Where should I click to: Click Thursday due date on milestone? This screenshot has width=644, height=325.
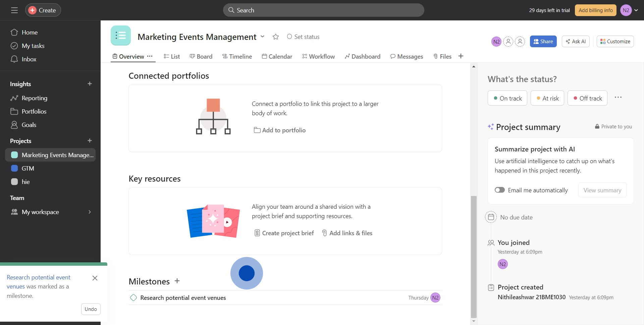coord(418,298)
